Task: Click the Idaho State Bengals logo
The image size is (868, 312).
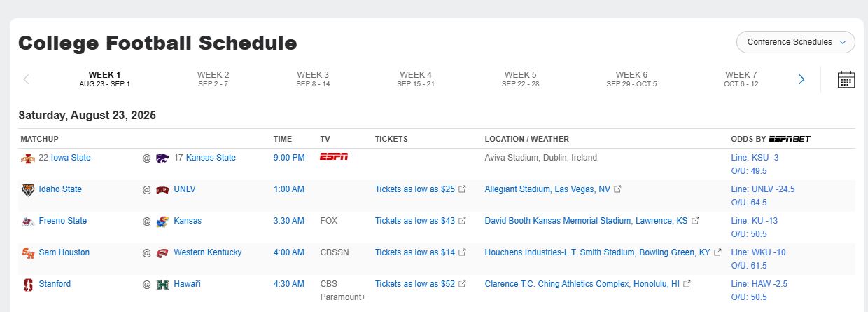Action: click(x=27, y=190)
